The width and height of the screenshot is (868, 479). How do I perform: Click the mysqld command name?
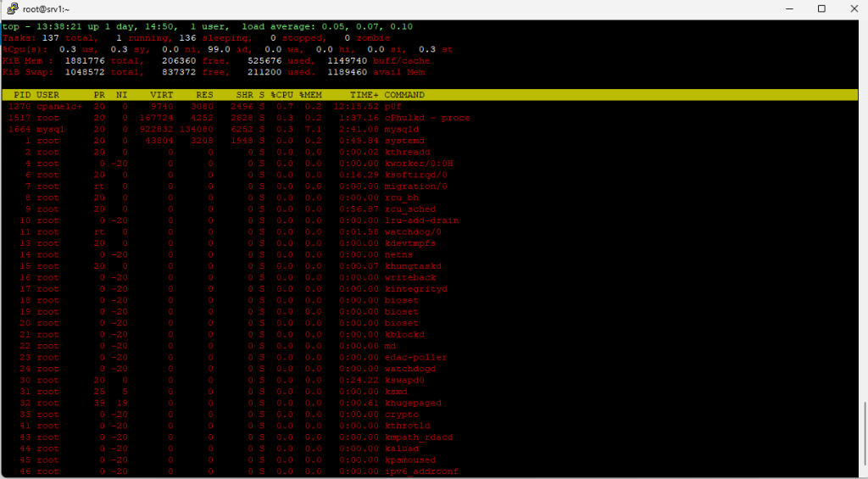pos(401,129)
